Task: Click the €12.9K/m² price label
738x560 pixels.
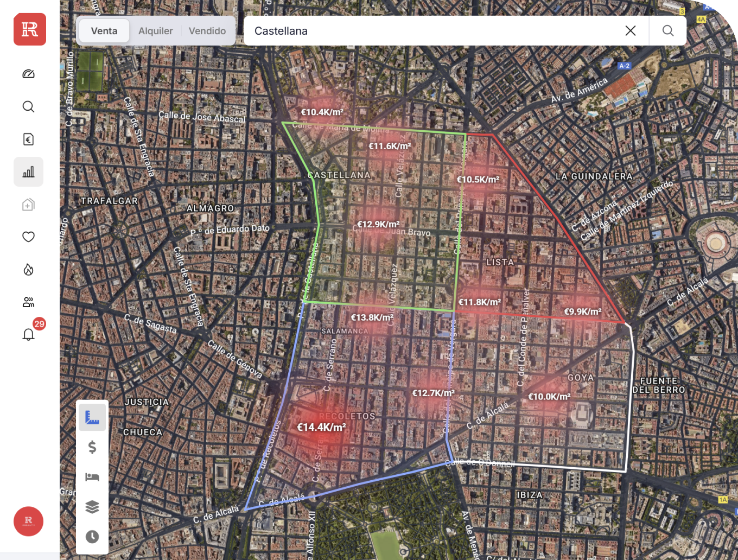Action: (x=378, y=224)
